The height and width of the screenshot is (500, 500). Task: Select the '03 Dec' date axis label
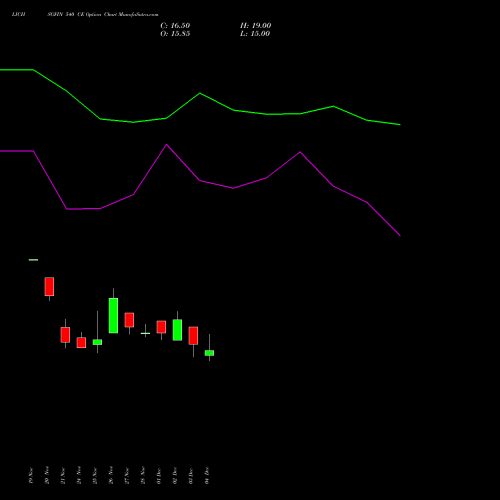pos(191,476)
